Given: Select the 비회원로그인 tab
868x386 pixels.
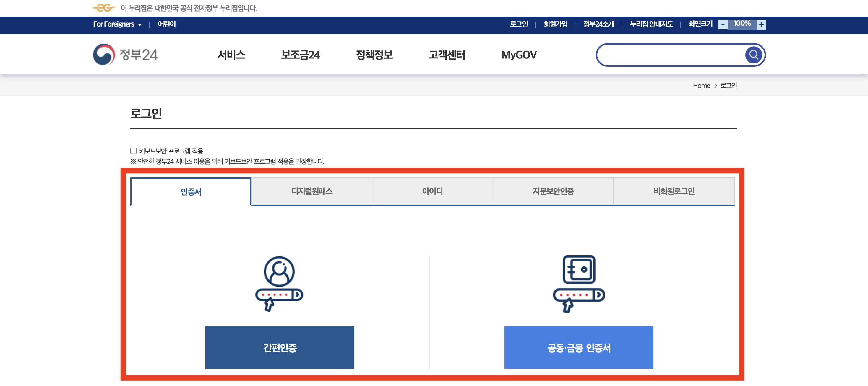Looking at the screenshot, I should coord(674,191).
